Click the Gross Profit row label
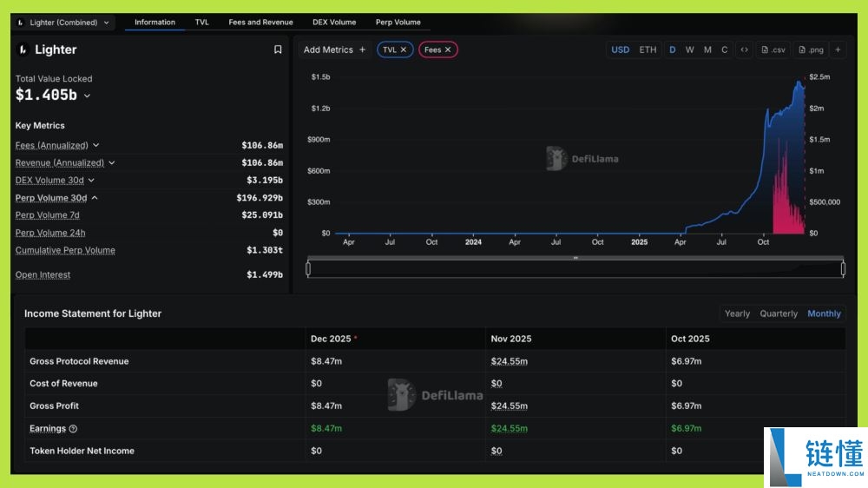 54,406
